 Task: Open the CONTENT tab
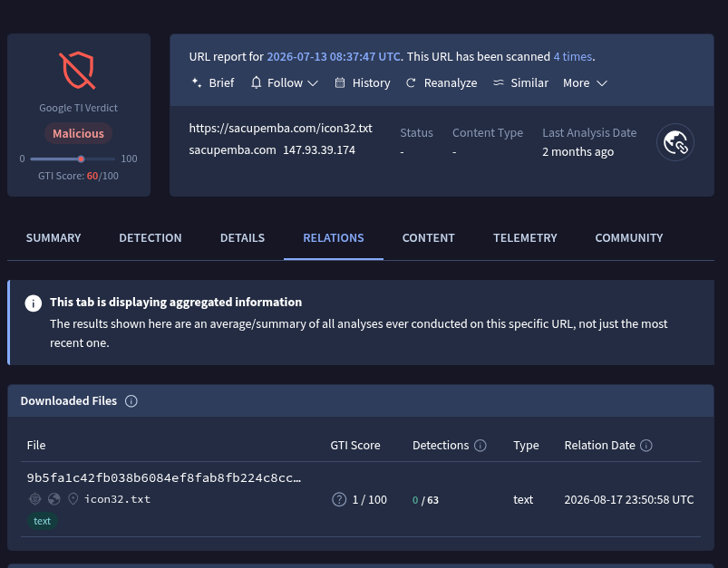click(x=429, y=237)
